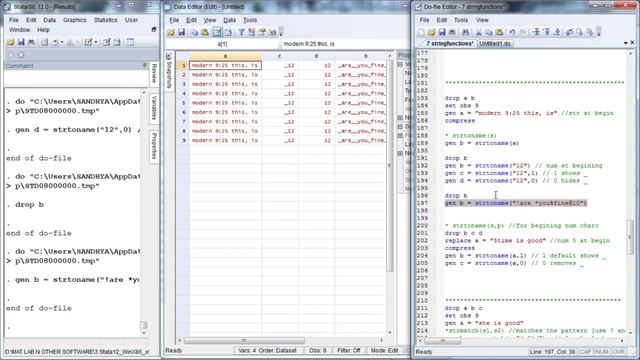Previous bookmark icon in Do-file Editor
This screenshot has height=360, width=640.
coord(547,32)
